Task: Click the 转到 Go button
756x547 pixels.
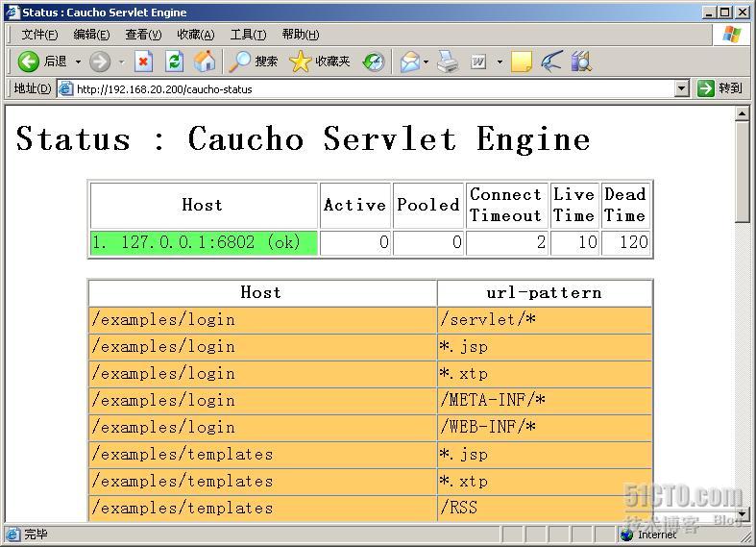Action: (x=720, y=88)
